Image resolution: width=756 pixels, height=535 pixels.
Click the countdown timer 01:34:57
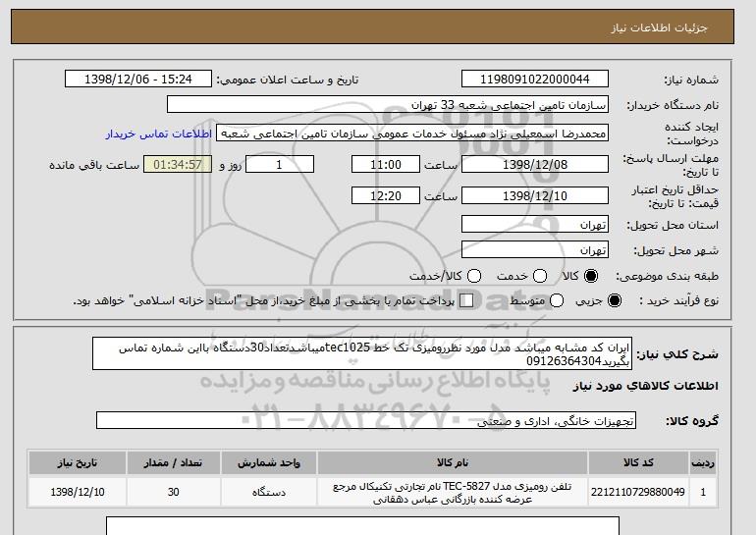point(178,164)
